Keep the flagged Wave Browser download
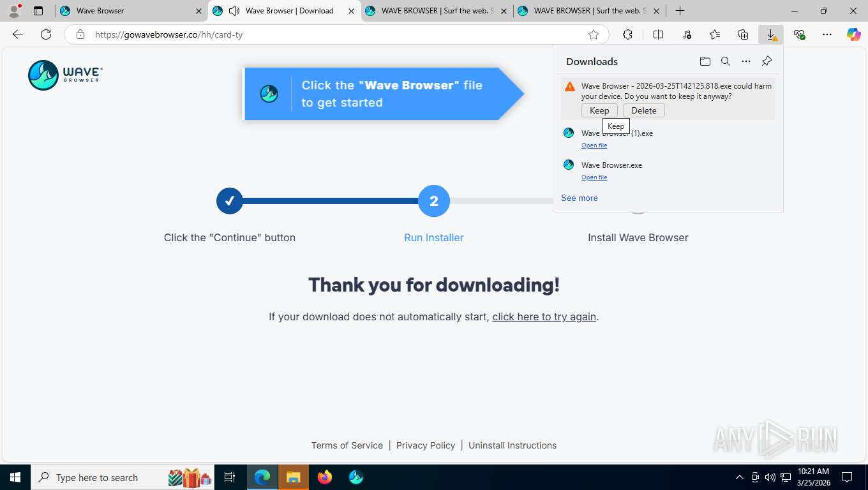 pyautogui.click(x=599, y=110)
